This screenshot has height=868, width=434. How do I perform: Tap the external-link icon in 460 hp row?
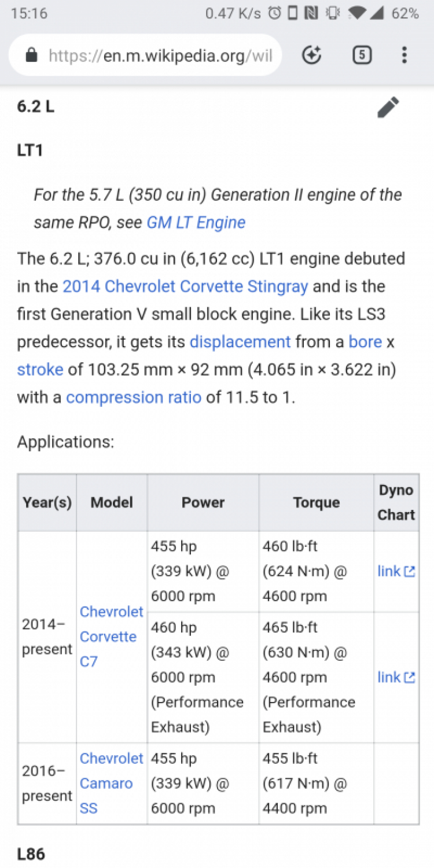tap(410, 678)
